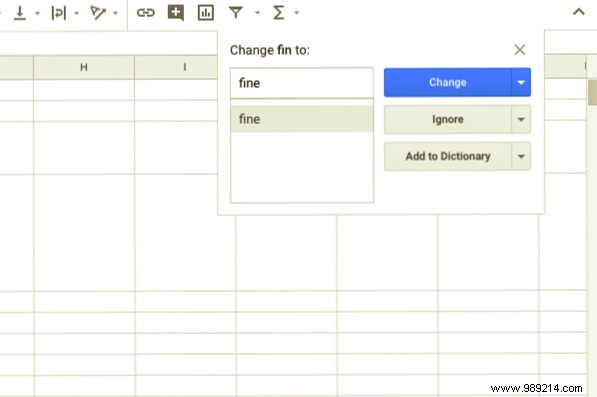Click the insert chart icon
The image size is (597, 397).
tap(206, 13)
